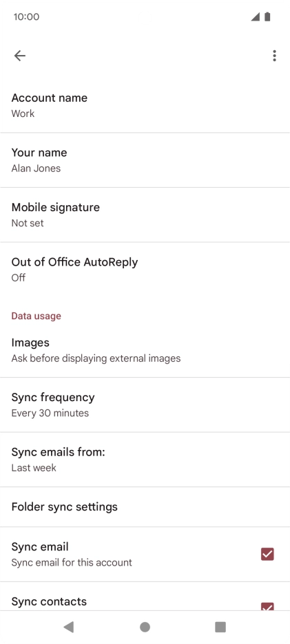Open Out of Office AutoReply settings

point(145,270)
